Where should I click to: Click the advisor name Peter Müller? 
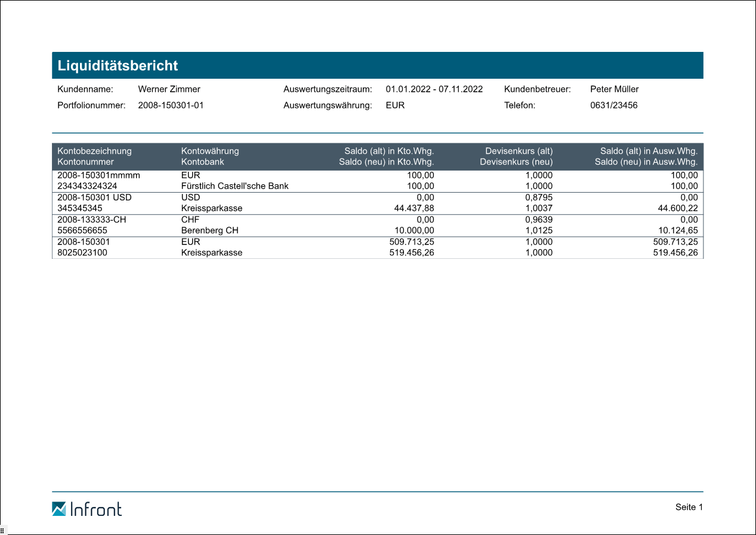tap(614, 89)
